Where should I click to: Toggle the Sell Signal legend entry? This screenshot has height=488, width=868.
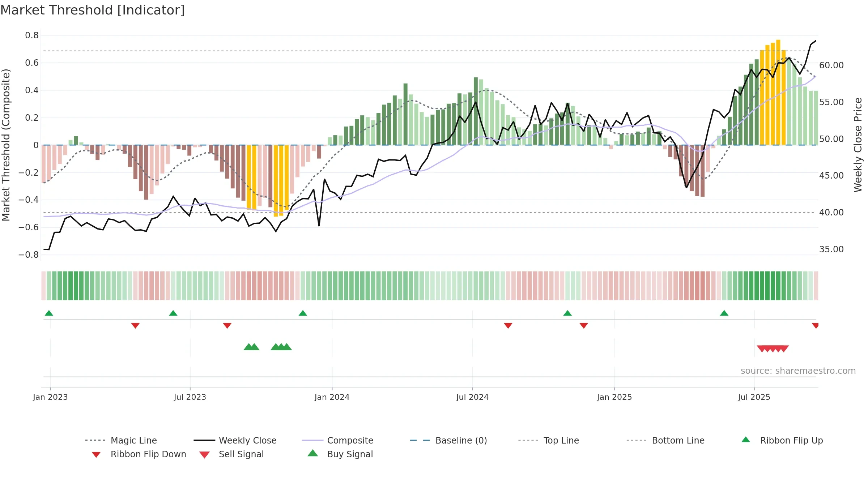pyautogui.click(x=231, y=454)
